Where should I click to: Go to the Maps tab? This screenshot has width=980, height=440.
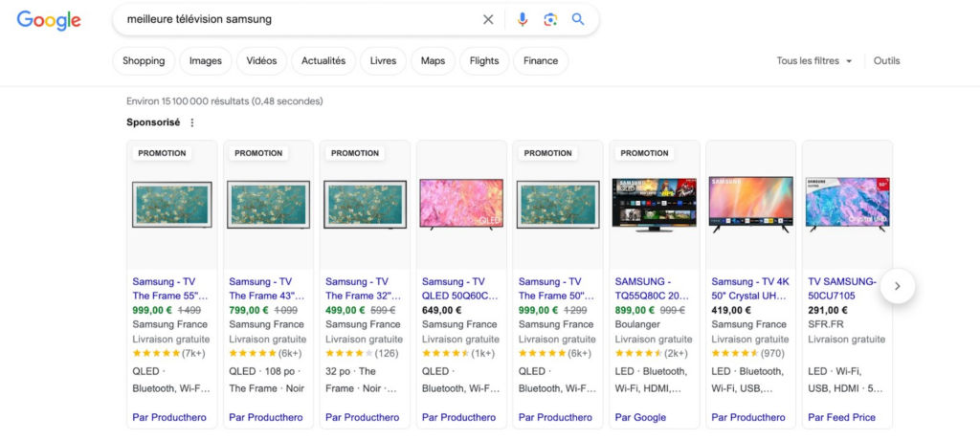pos(434,60)
